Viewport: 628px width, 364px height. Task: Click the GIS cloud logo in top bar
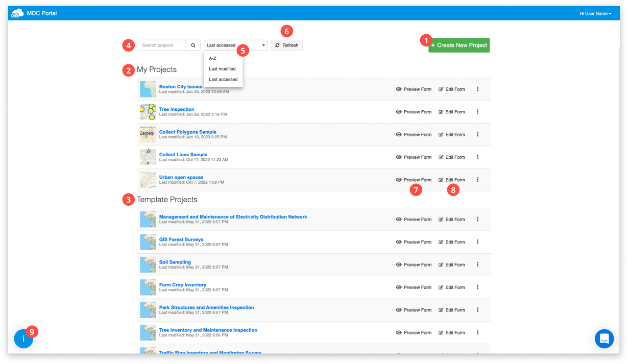[16, 13]
